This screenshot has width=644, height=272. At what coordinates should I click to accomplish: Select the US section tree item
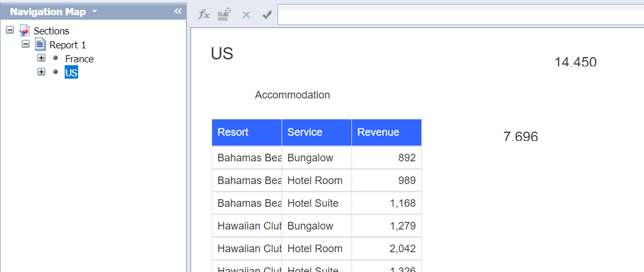(x=71, y=73)
